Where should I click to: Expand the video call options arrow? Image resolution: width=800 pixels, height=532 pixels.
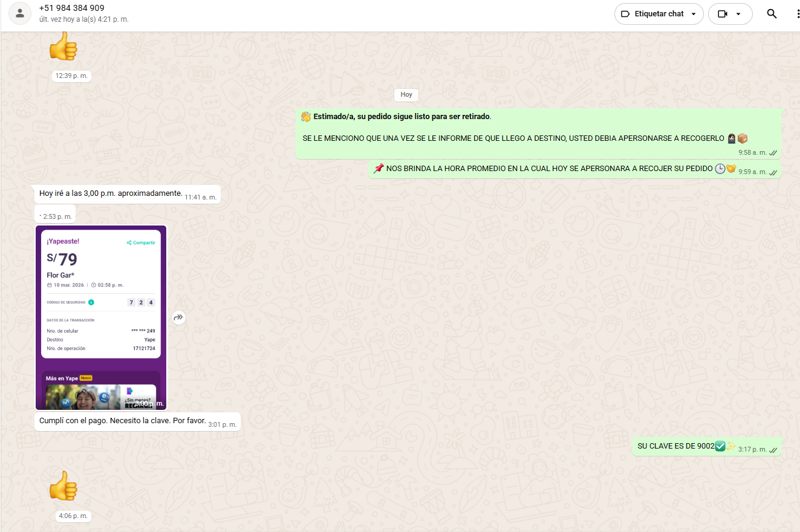(738, 14)
